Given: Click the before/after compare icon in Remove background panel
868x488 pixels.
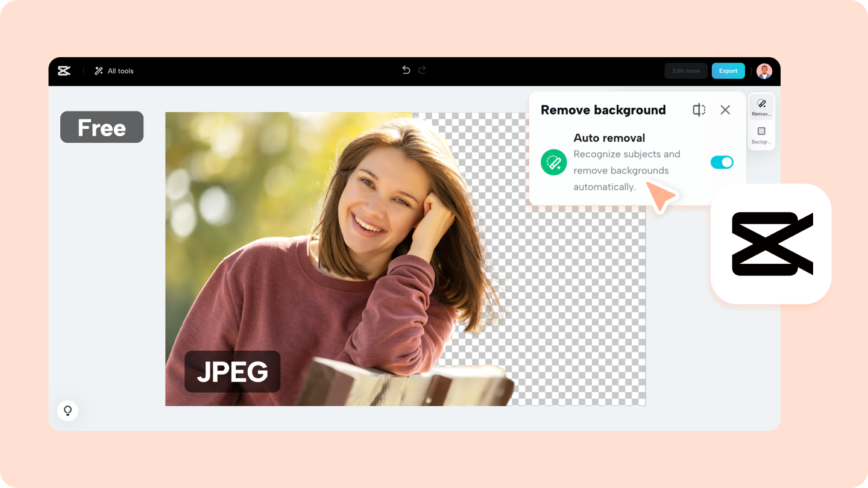Looking at the screenshot, I should coord(699,110).
